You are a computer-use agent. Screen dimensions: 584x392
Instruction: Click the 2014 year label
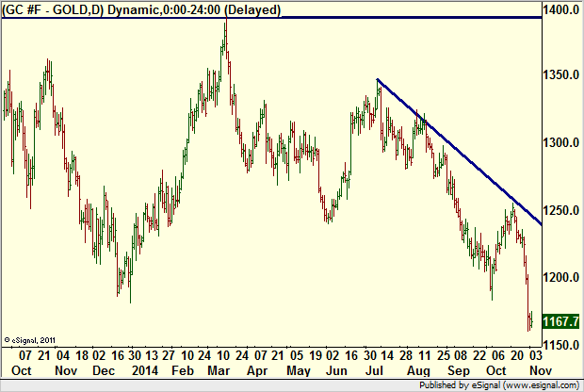[x=145, y=370]
